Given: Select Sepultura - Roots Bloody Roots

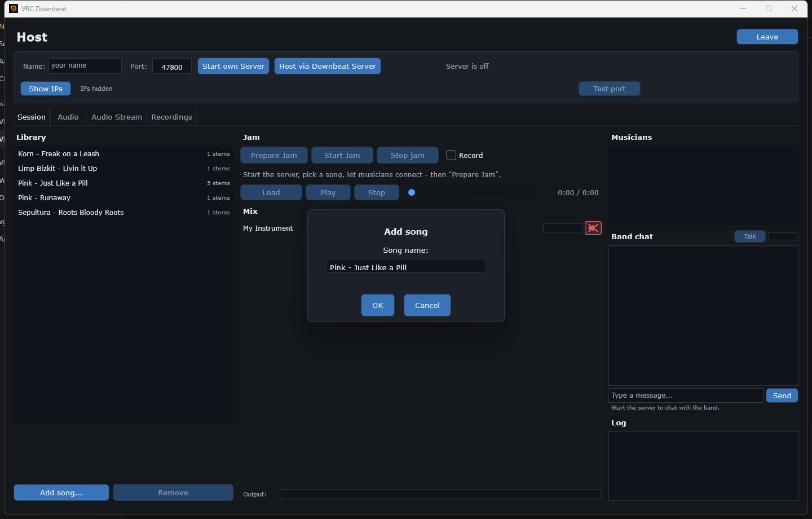Looking at the screenshot, I should tap(123, 212).
